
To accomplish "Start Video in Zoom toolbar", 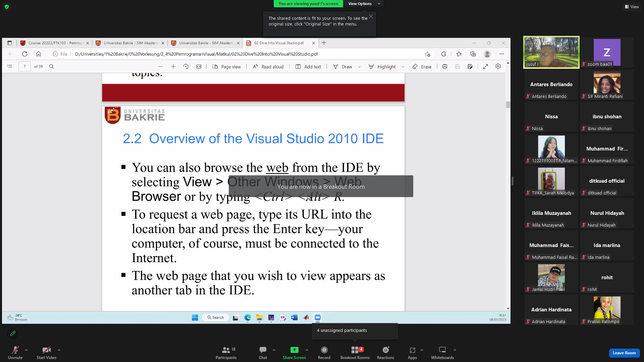I will [46, 353].
